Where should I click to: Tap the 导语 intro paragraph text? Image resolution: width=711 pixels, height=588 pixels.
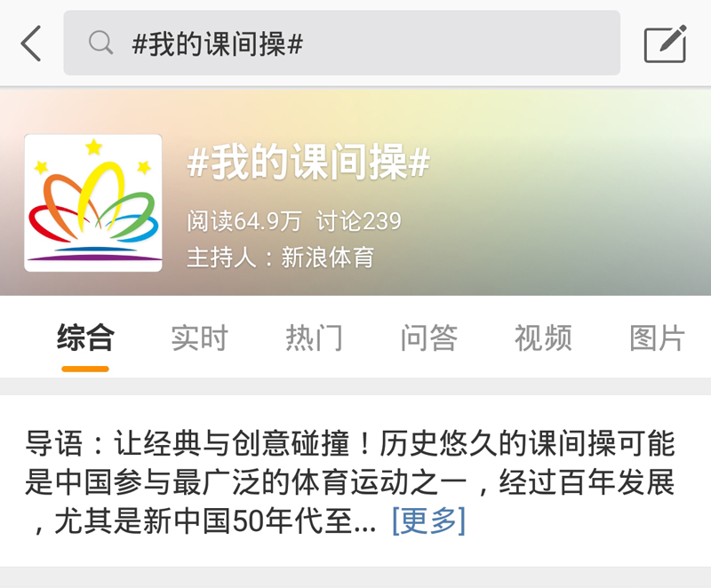pyautogui.click(x=350, y=482)
